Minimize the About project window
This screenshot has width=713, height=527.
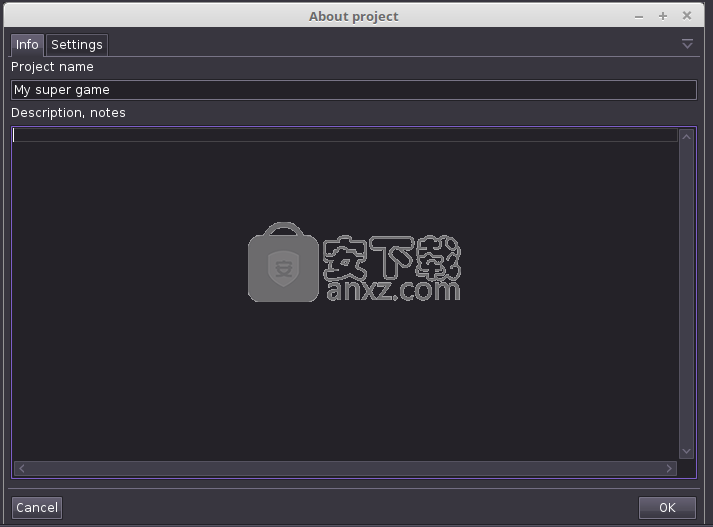[x=639, y=17]
